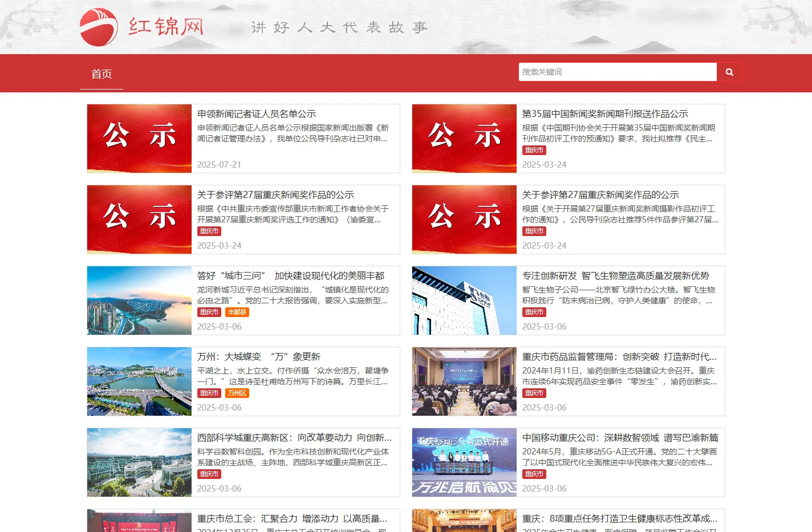Click the slogan 讲好人大代表故事
This screenshot has height=532, width=812.
(x=339, y=27)
